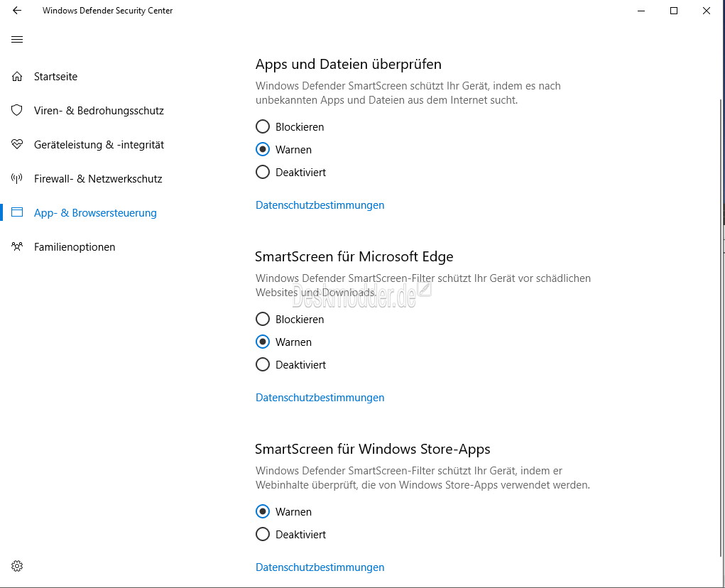Click the Firewall network antenna icon
The height and width of the screenshot is (588, 725).
[17, 178]
